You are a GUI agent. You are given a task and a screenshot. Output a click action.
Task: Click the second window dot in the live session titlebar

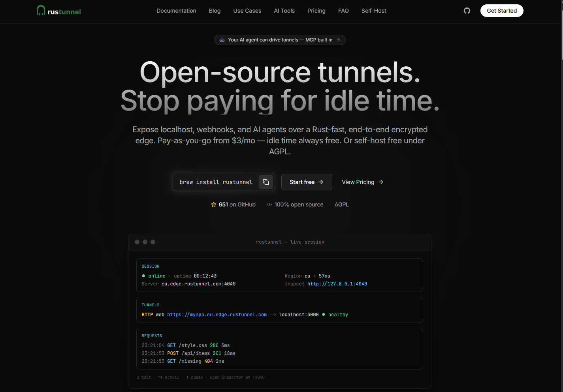tap(145, 242)
